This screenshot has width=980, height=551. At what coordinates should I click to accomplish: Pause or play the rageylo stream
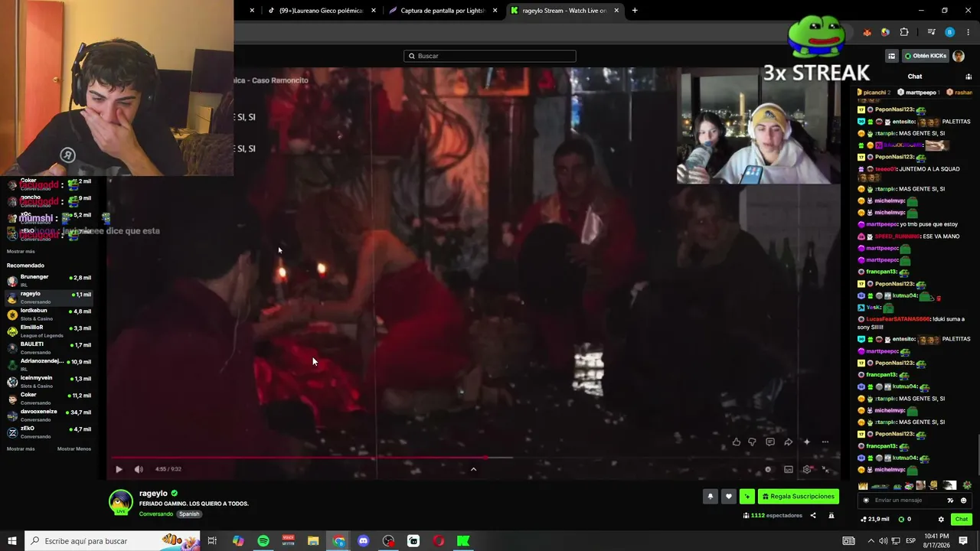(x=119, y=469)
